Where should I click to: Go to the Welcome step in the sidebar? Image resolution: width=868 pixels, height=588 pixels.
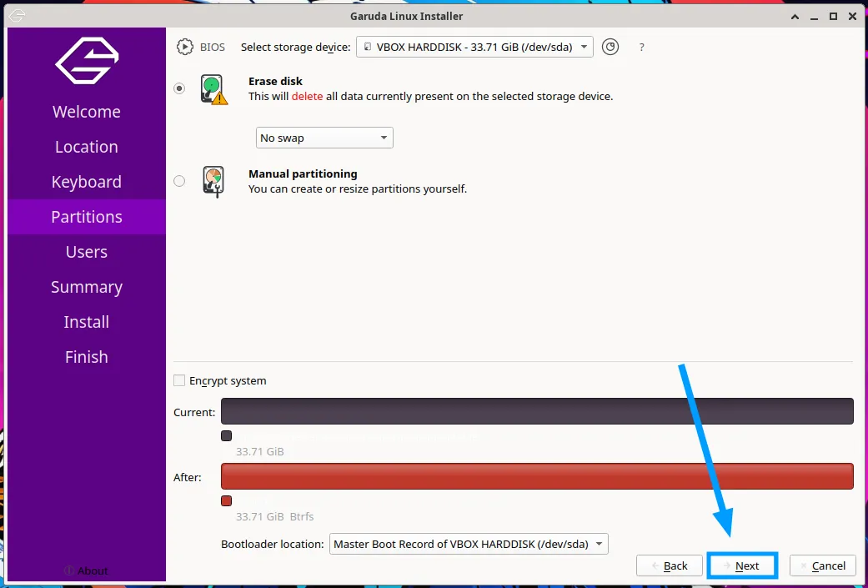tap(87, 112)
